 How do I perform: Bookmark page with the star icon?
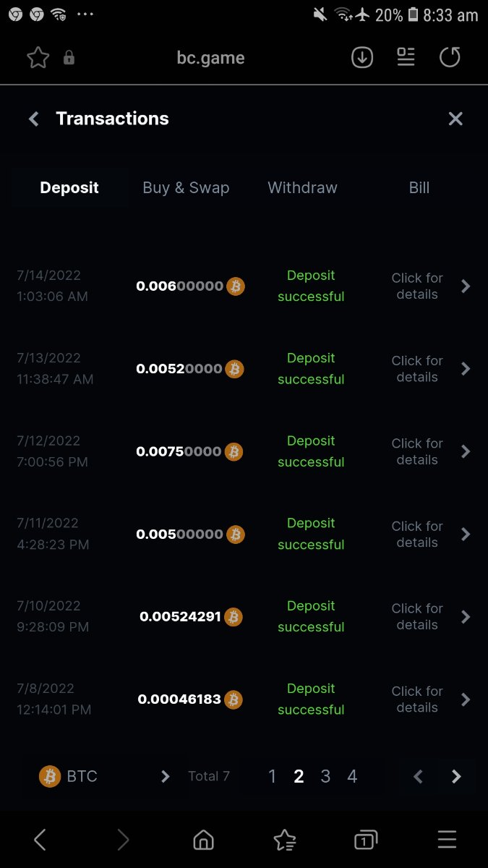[38, 58]
